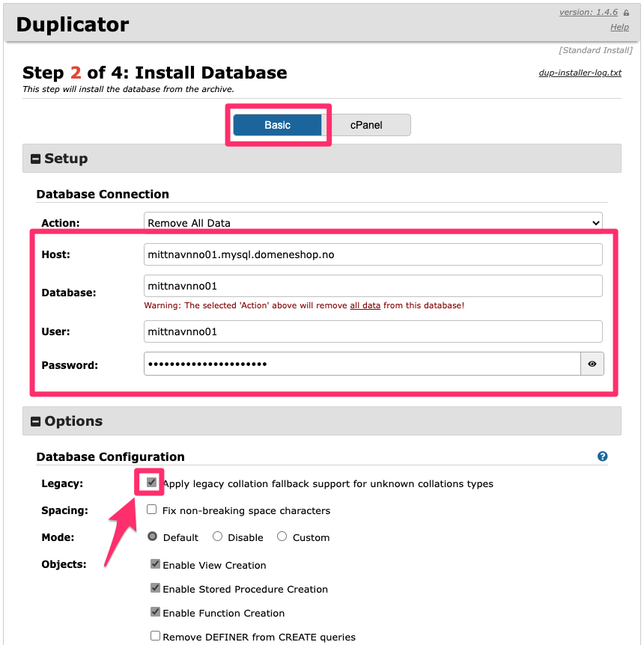The width and height of the screenshot is (644, 645).
Task: Open dup-installer-log.txt link
Action: pyautogui.click(x=580, y=73)
